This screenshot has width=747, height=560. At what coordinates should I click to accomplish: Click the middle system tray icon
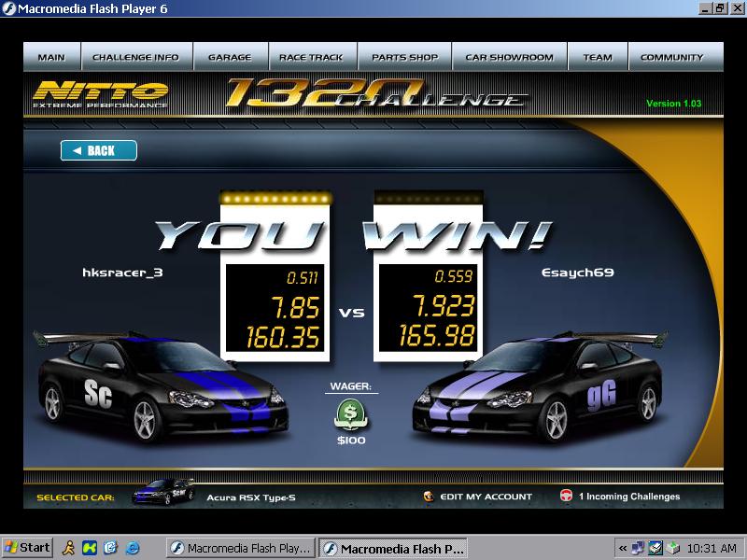pos(655,548)
